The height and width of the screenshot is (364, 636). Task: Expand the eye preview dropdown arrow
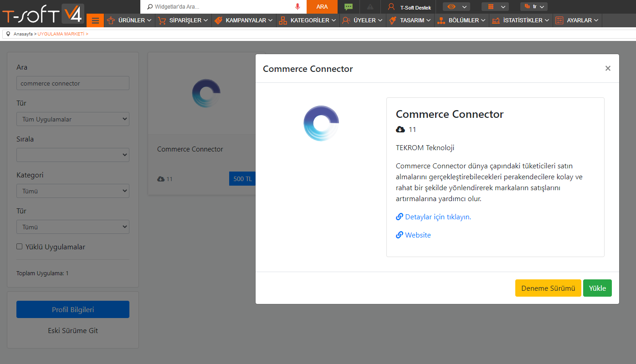pyautogui.click(x=465, y=7)
